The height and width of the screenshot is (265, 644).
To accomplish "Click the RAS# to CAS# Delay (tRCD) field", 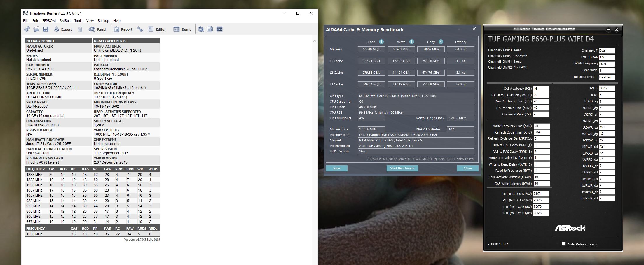I will tap(541, 95).
